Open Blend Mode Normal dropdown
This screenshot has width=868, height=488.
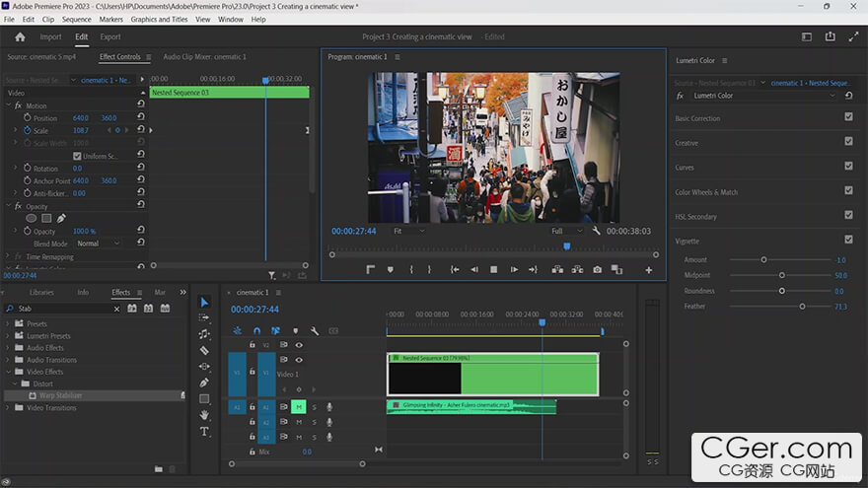(98, 244)
